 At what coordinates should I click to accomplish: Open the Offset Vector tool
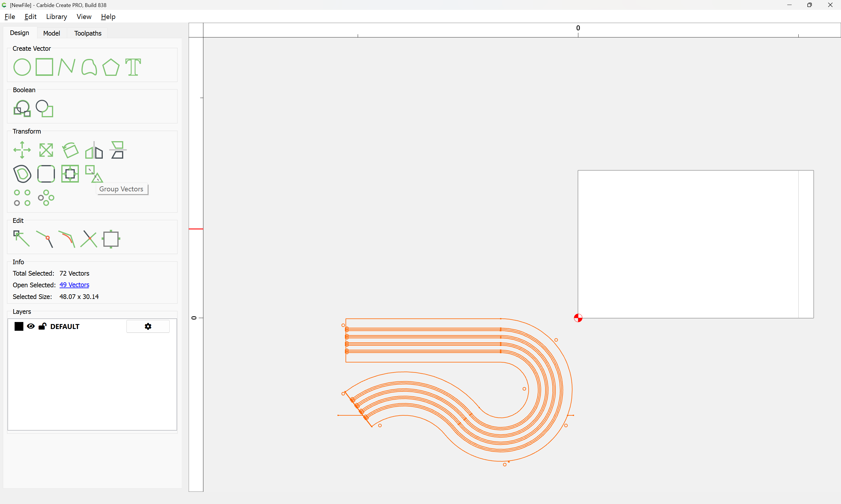22,174
